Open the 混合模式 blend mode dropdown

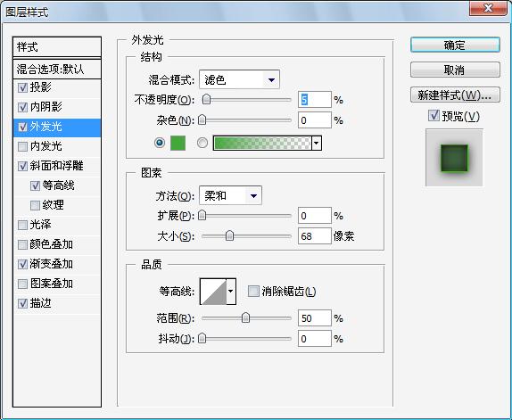click(x=239, y=79)
